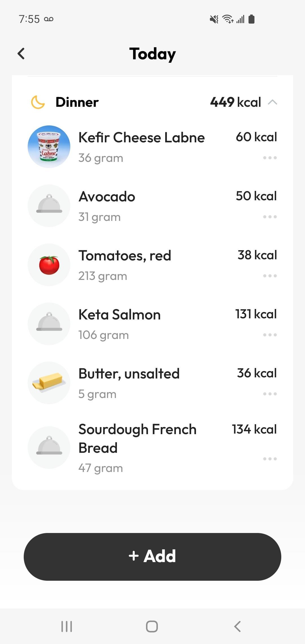This screenshot has width=305, height=644.
Task: Open options for Butter, unsalted
Action: point(270,394)
